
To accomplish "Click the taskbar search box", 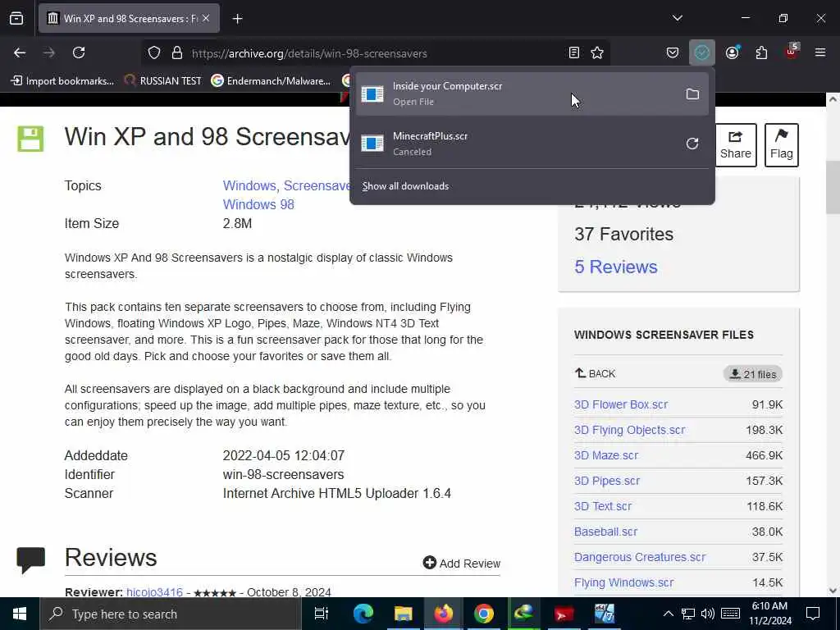I will [x=171, y=614].
